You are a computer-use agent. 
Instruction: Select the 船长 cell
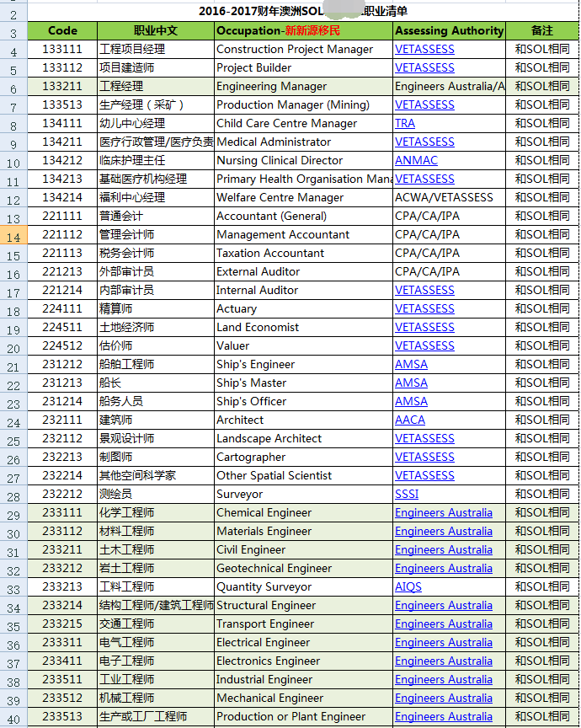(156, 383)
